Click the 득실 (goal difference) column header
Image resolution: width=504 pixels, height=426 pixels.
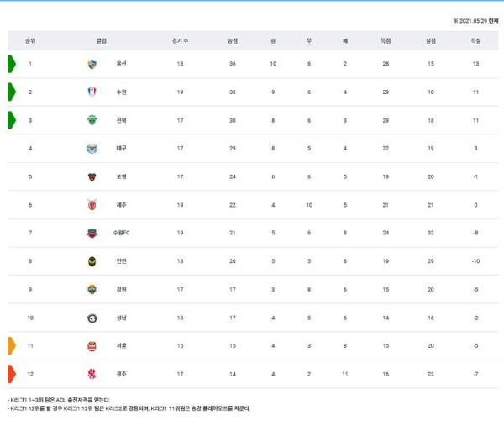[x=475, y=40]
